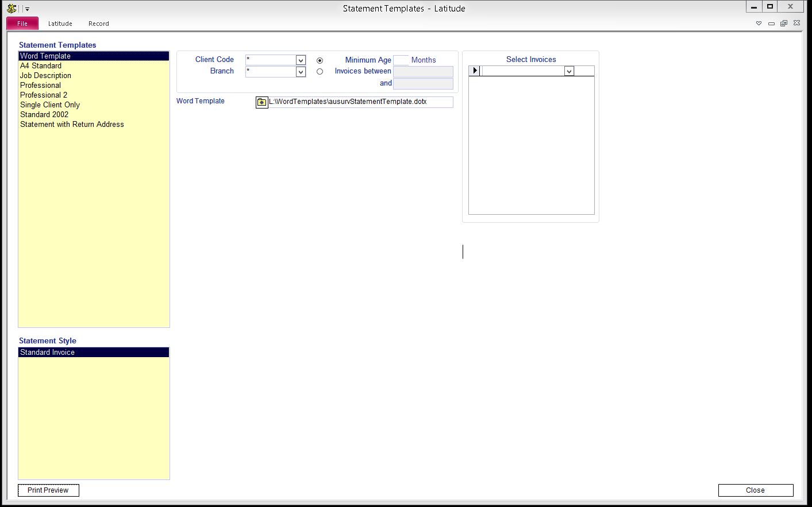Viewport: 812px width, 507px height.
Task: Select the Invoices between radio button
Action: 320,72
